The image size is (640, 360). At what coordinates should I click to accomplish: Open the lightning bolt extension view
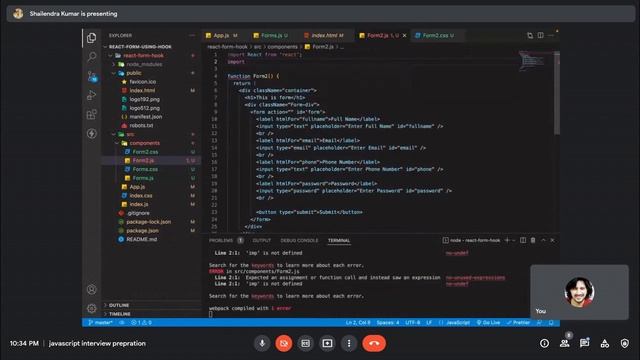91,133
